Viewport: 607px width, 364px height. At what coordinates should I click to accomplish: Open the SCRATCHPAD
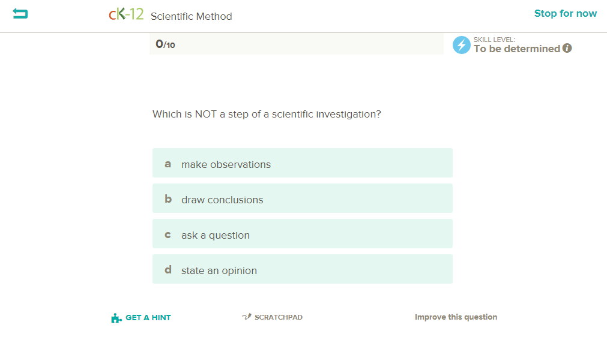(279, 317)
